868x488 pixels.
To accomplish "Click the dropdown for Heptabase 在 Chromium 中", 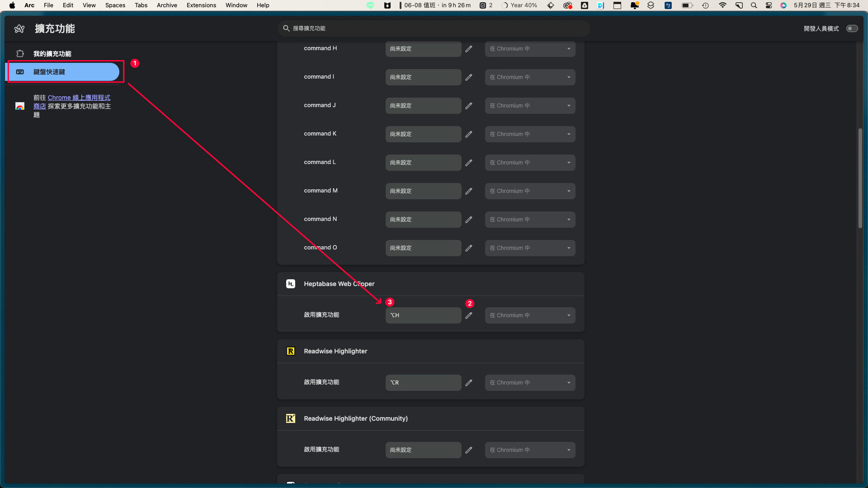I will [x=529, y=315].
